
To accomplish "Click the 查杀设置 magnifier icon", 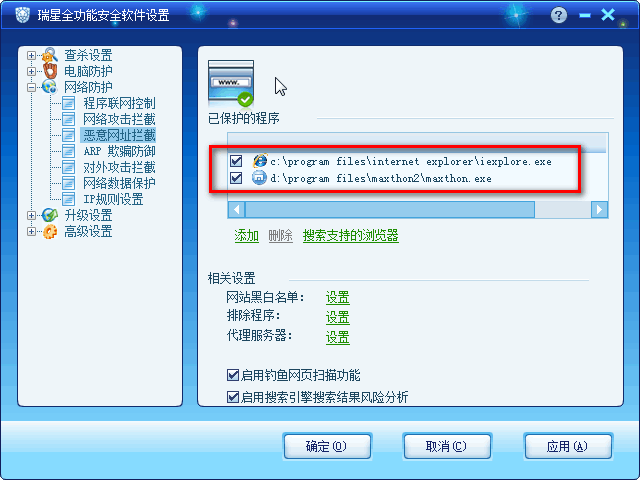I will pos(50,55).
